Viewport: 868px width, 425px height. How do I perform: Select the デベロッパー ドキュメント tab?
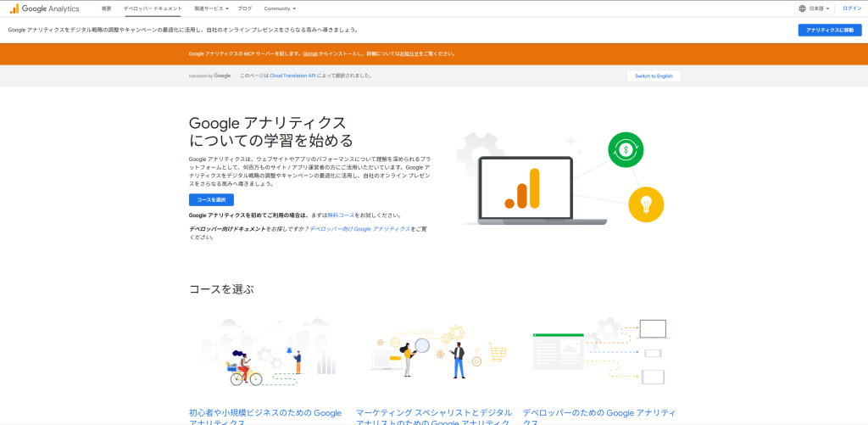pyautogui.click(x=153, y=8)
